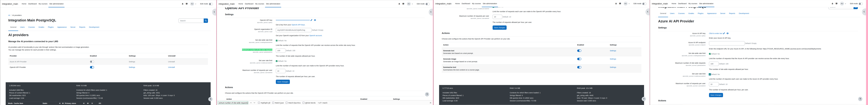Viewport: 868px width, 105px height.
Task: Check Match Case in the find bar
Action: click(273, 103)
